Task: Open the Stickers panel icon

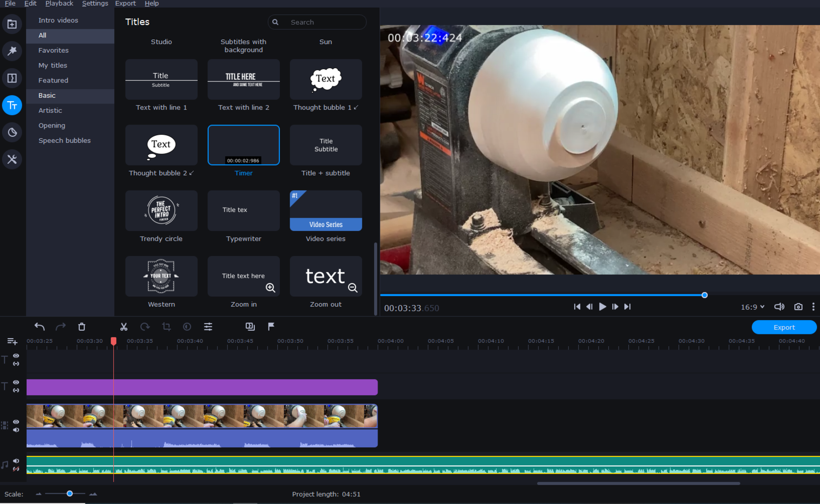Action: pos(12,132)
